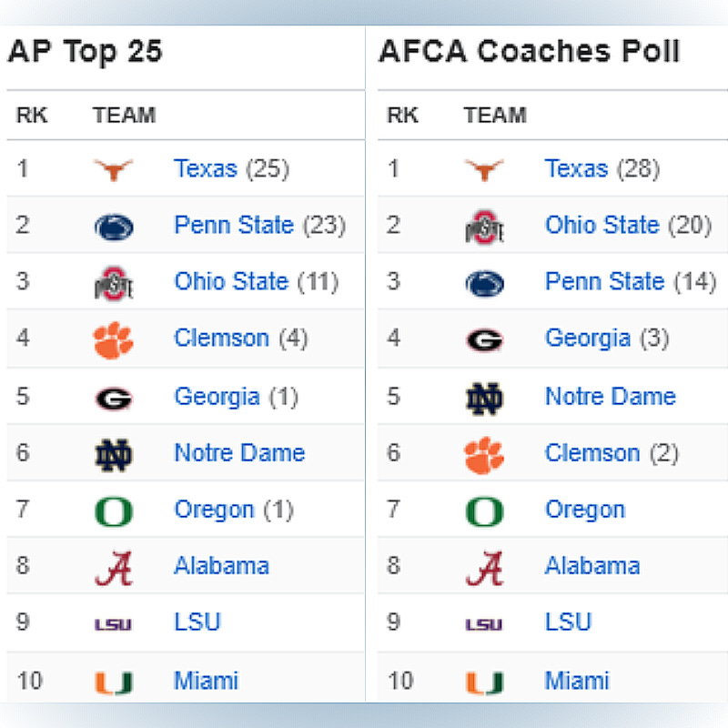Viewport: 728px width, 728px height.
Task: Click LSU logo in AP Top 25
Action: [114, 624]
